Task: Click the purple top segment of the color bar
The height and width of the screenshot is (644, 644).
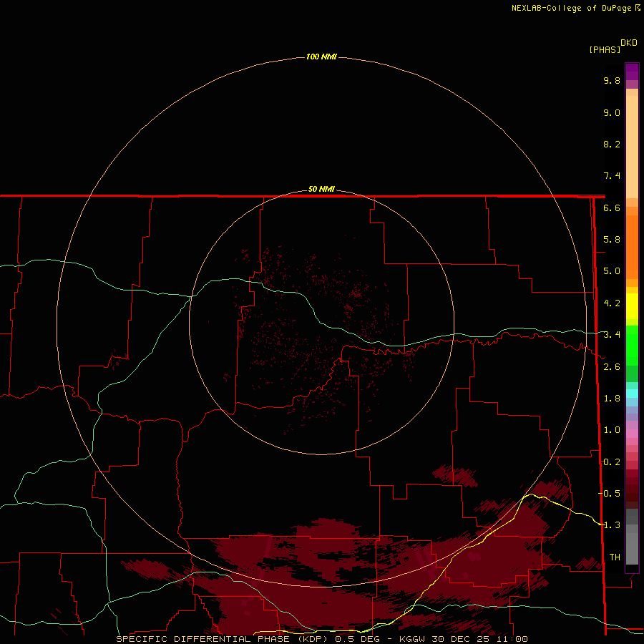Action: tap(632, 72)
